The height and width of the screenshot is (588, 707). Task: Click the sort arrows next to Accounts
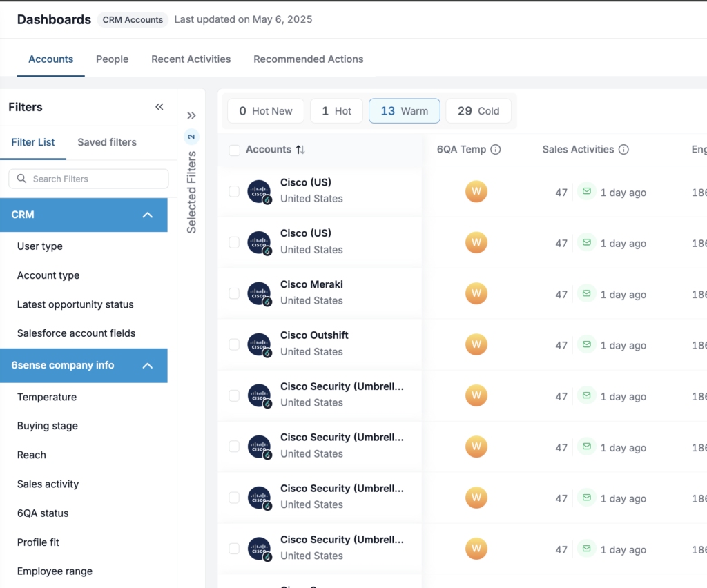(x=300, y=150)
